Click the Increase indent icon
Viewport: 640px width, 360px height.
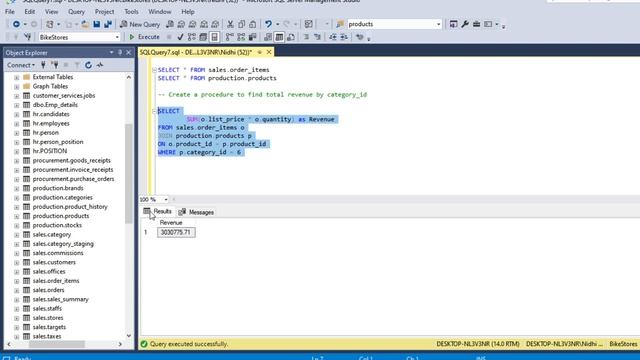pyautogui.click(x=344, y=37)
